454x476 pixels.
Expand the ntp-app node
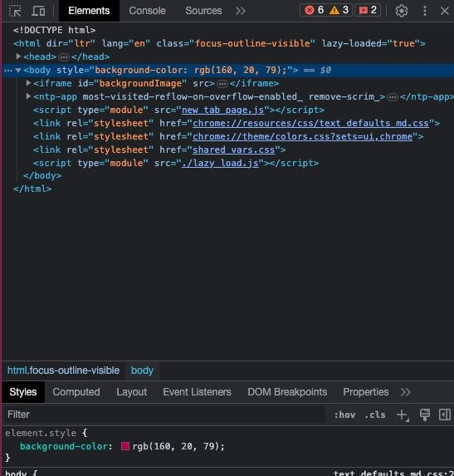28,96
